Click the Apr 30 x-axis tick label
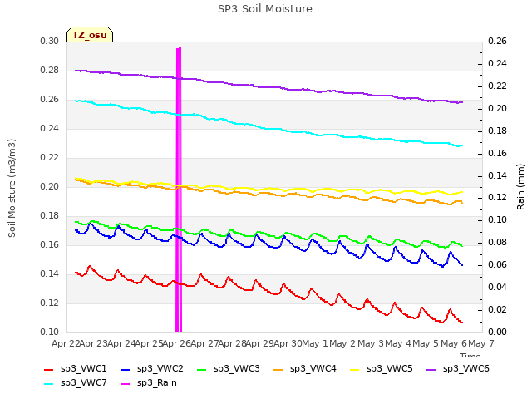Image resolution: width=532 pixels, height=399 pixels. pos(288,343)
